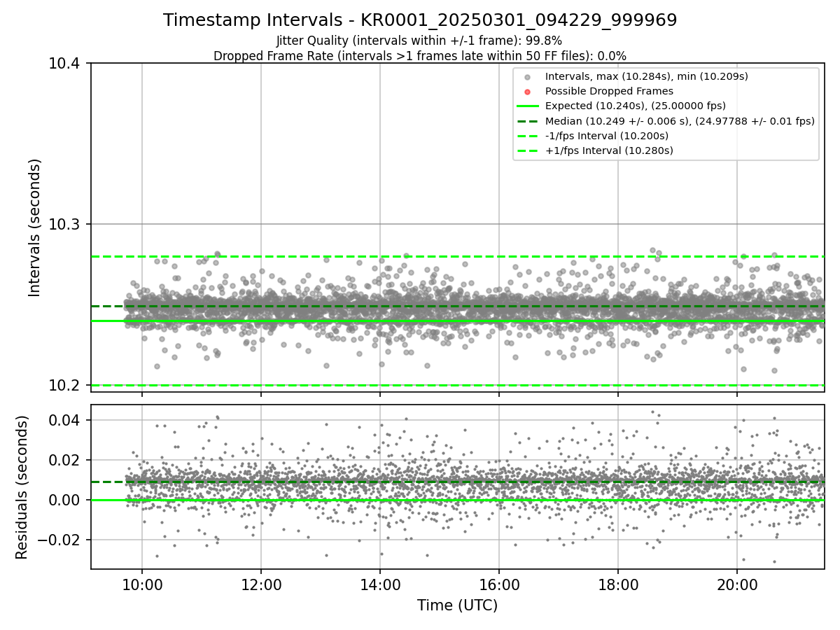Viewport: 840px width, 630px height.
Task: Click the 10.4 y-axis tick label
Action: (69, 64)
